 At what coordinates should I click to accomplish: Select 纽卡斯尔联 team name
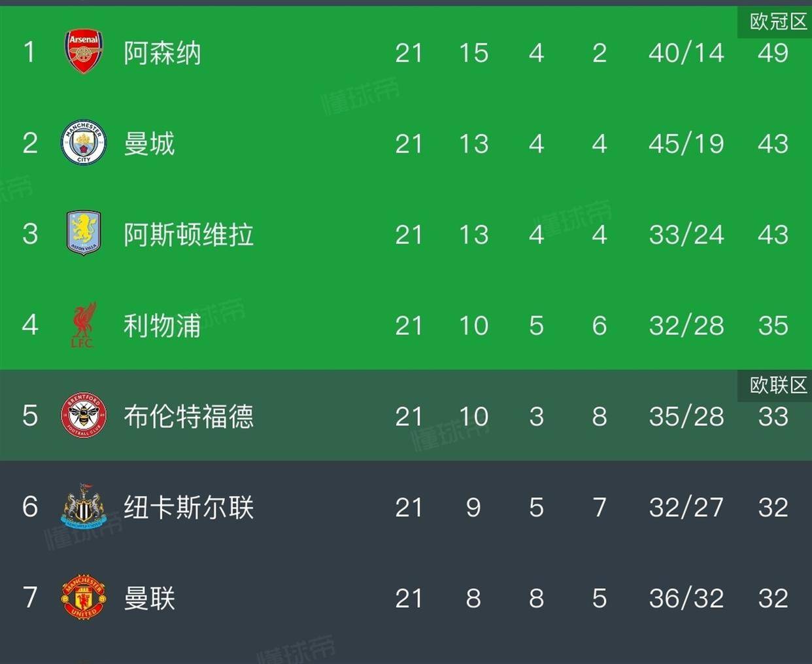(x=188, y=507)
